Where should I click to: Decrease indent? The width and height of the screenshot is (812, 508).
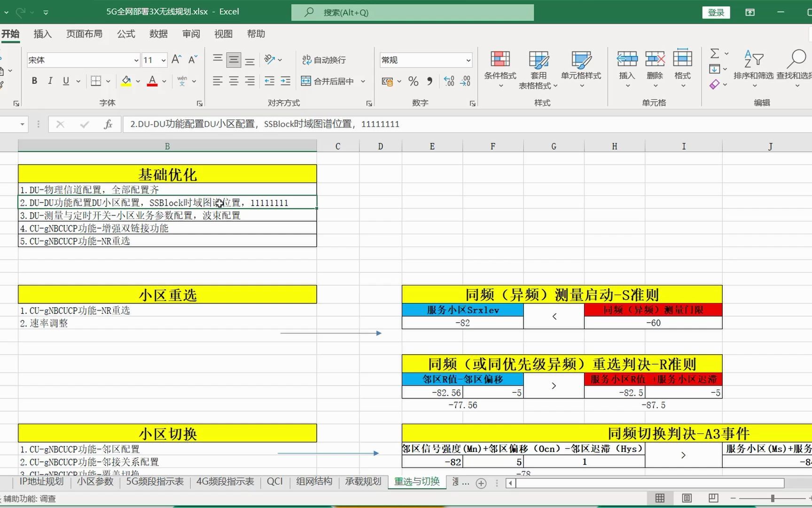(269, 81)
